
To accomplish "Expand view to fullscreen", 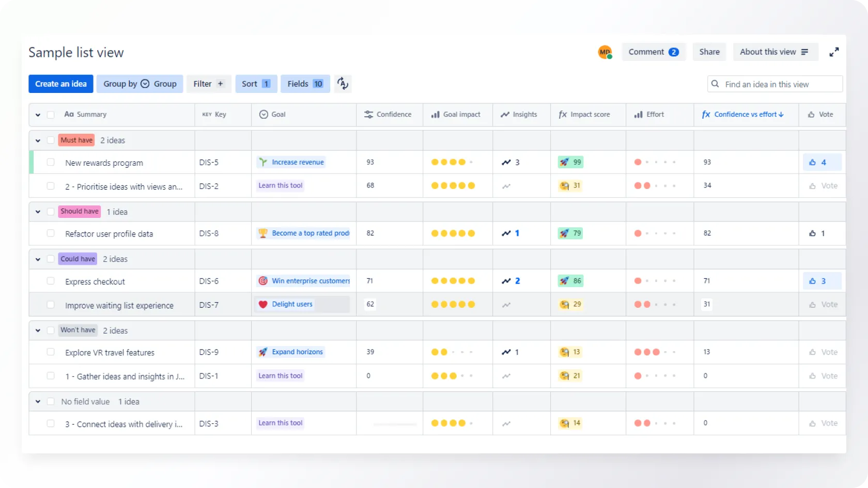I will 834,52.
